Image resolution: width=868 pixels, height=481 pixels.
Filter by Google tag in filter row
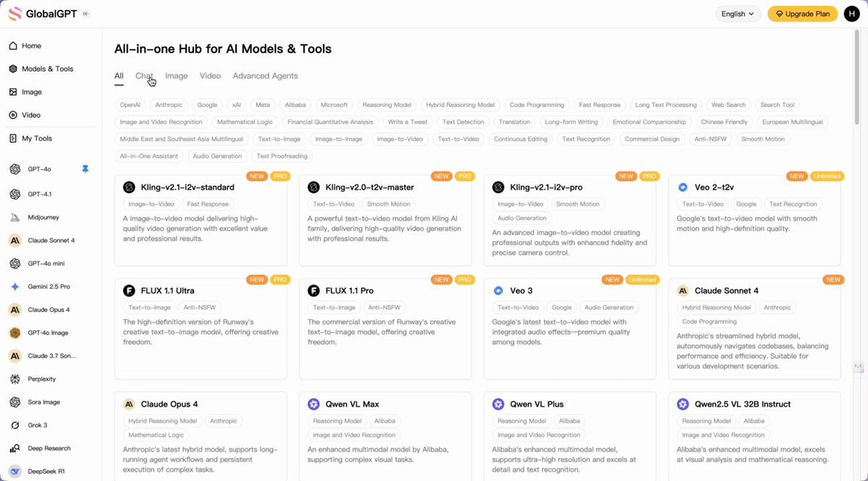(207, 105)
